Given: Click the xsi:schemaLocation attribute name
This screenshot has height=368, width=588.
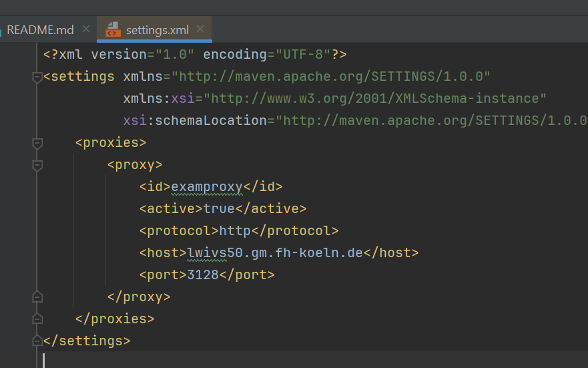Looking at the screenshot, I should tap(195, 121).
